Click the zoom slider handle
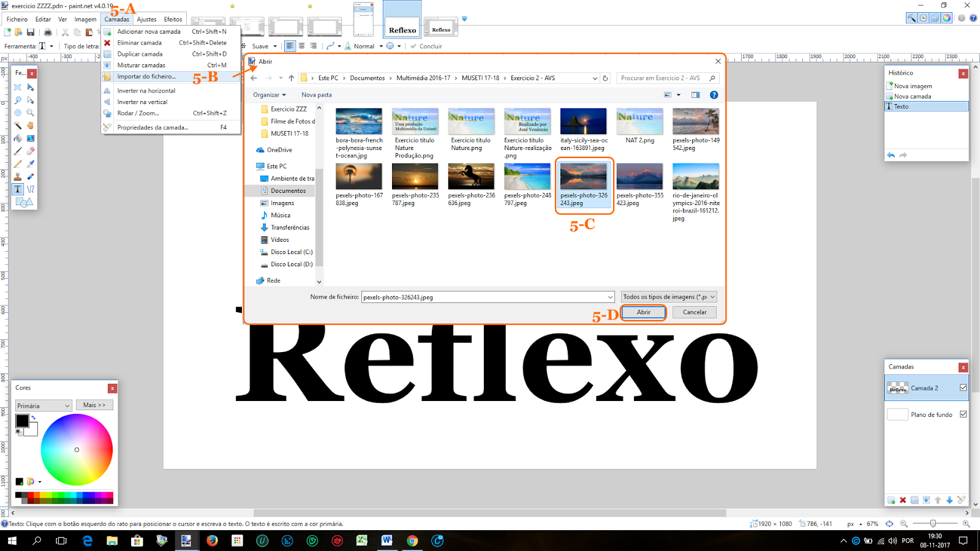The width and height of the screenshot is (980, 551). coord(933,523)
